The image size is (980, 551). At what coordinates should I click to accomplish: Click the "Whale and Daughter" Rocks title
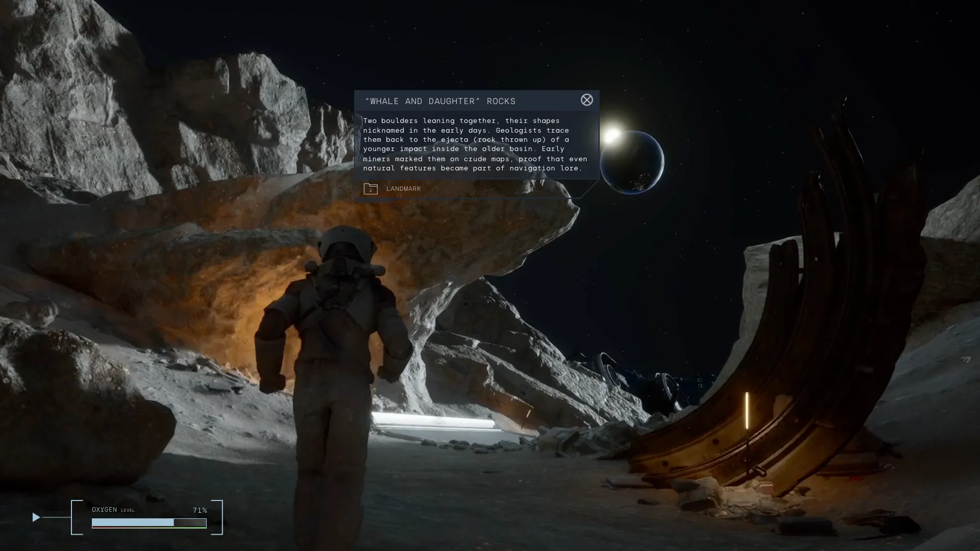tap(440, 101)
